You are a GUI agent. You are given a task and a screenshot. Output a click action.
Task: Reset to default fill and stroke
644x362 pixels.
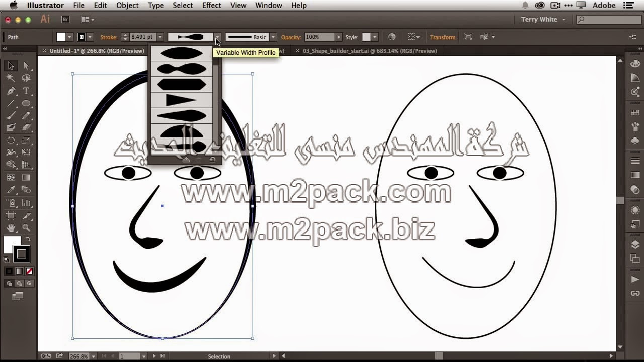pyautogui.click(x=7, y=260)
